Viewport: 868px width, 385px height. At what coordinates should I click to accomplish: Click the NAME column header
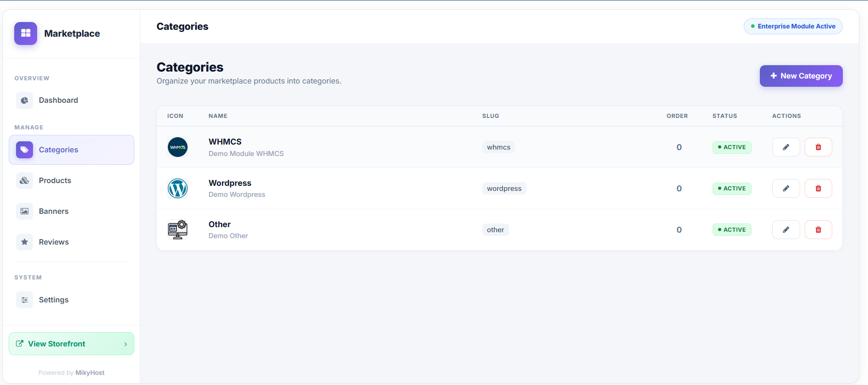click(218, 116)
